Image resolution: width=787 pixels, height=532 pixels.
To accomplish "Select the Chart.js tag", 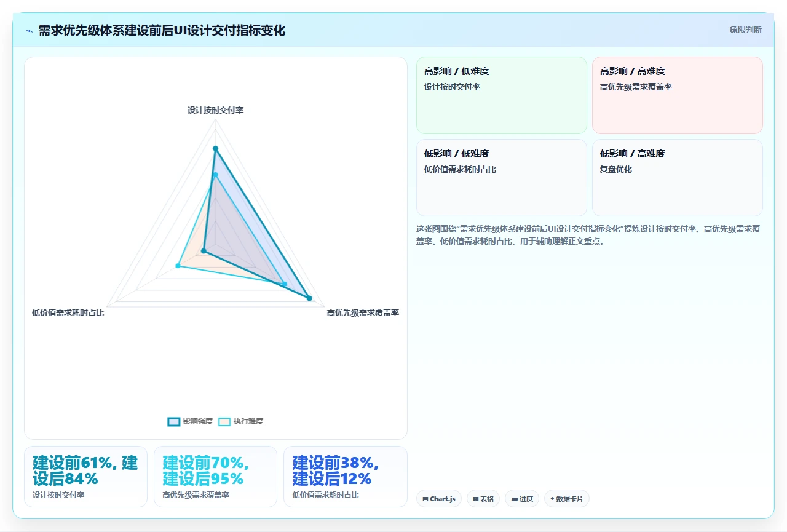I will [x=439, y=499].
